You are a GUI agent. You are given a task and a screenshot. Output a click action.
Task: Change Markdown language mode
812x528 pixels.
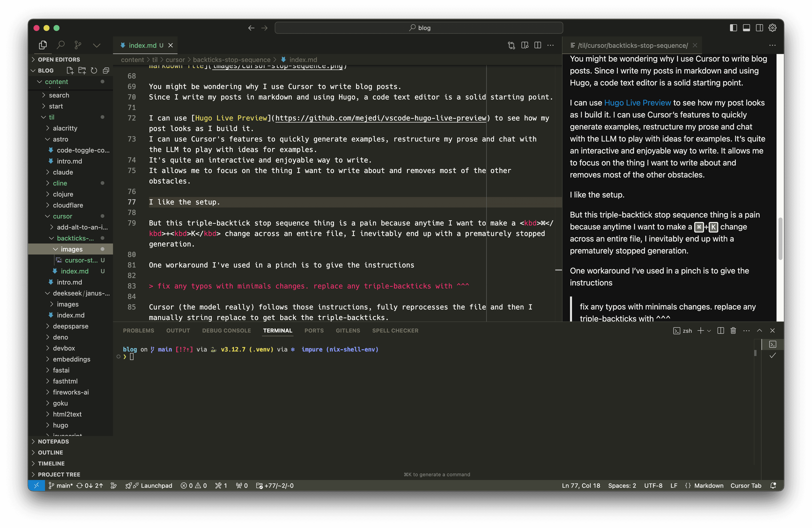coord(708,485)
